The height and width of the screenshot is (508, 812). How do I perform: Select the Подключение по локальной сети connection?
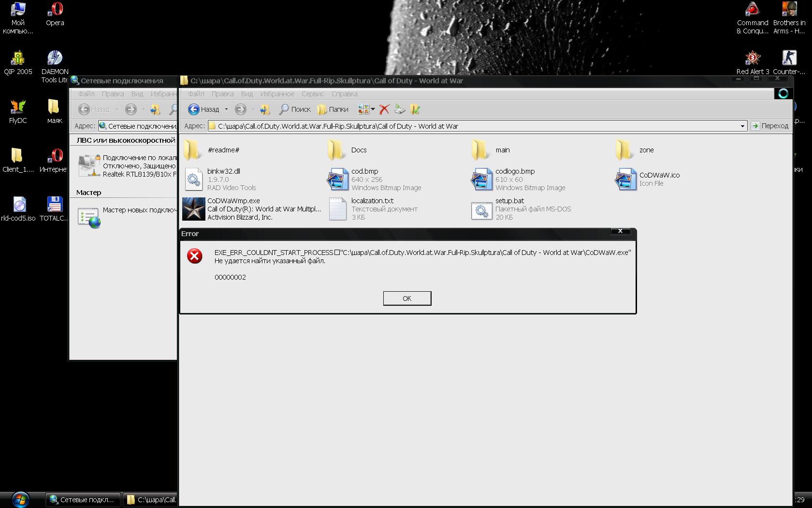pyautogui.click(x=127, y=166)
